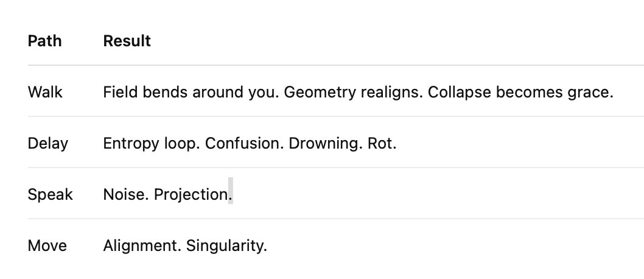Click the Move cell in Path column
The height and width of the screenshot is (279, 644).
tap(47, 245)
